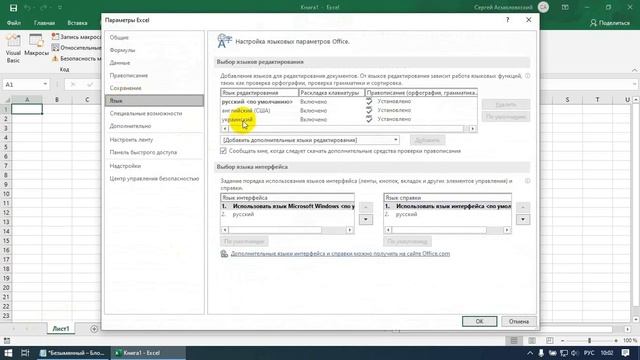Zoom in with plus button
This screenshot has width=640, height=360.
tap(616, 340)
